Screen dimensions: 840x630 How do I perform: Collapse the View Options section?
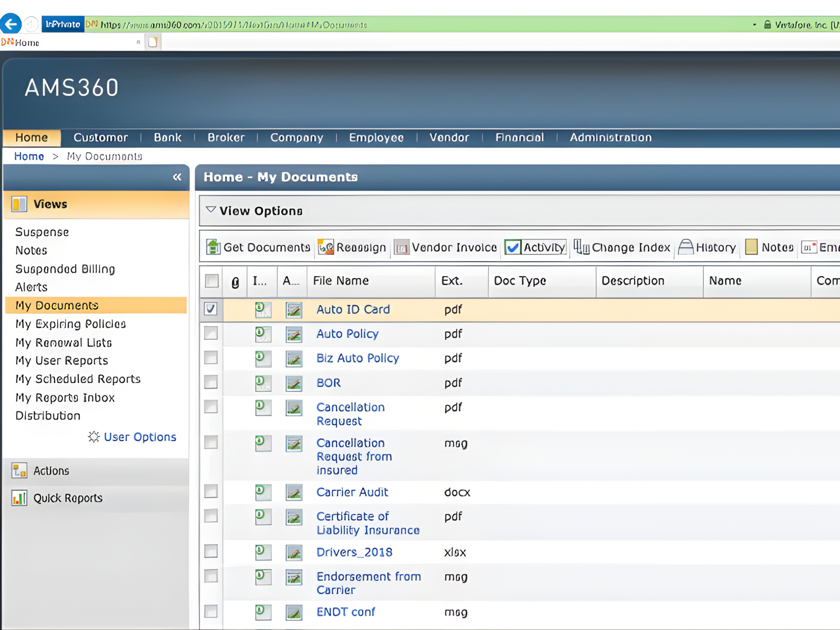(x=211, y=211)
